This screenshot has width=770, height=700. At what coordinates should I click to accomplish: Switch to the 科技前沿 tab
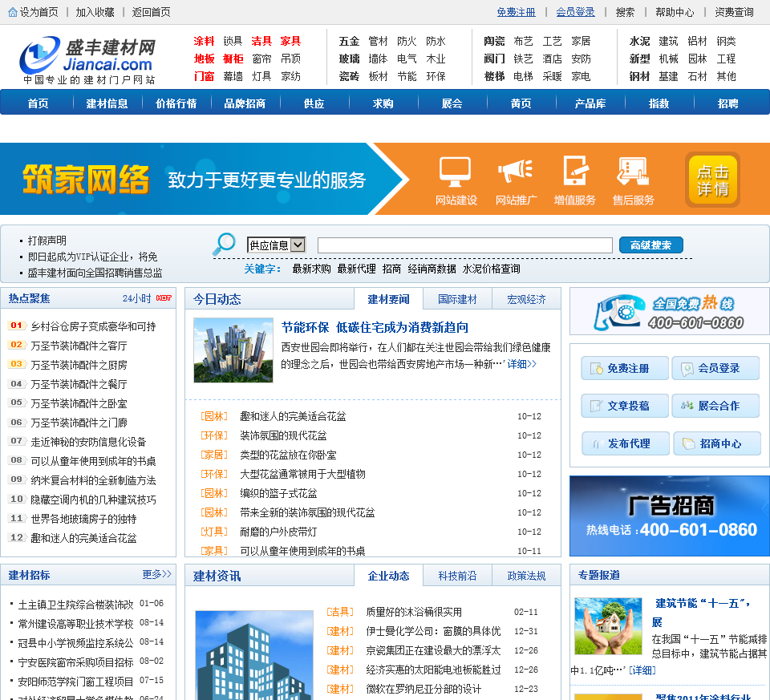(457, 576)
